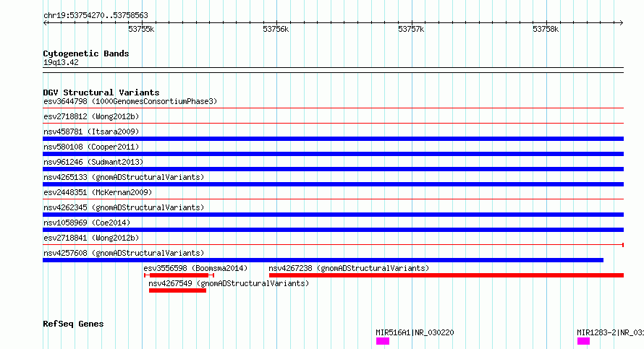Select the red nsv4267238 variant bar

click(446, 275)
